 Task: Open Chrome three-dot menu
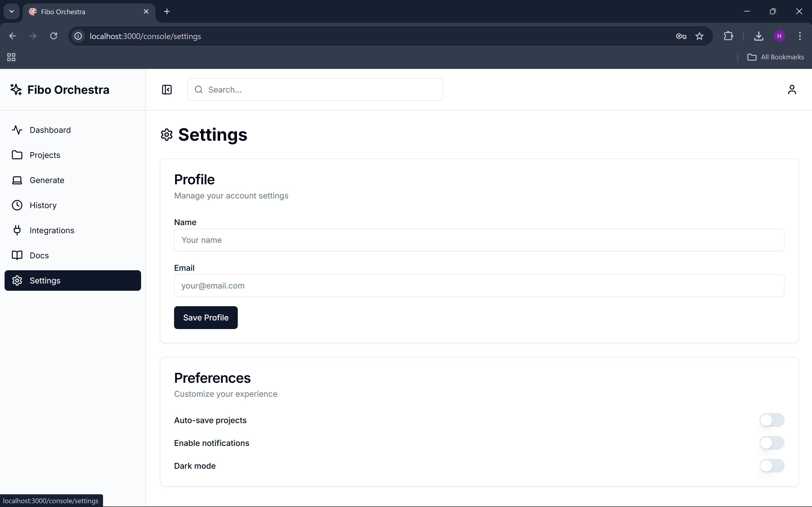(800, 36)
